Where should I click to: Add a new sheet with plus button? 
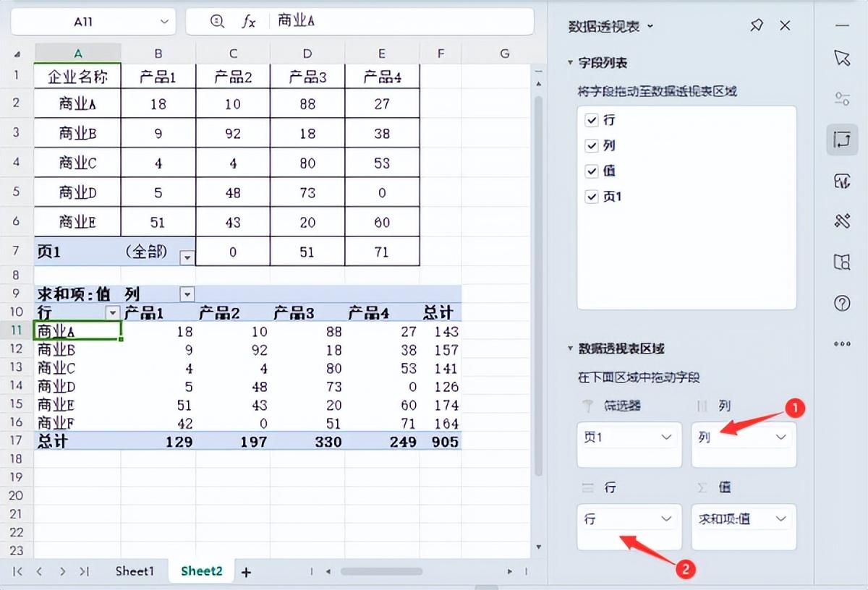(x=246, y=572)
